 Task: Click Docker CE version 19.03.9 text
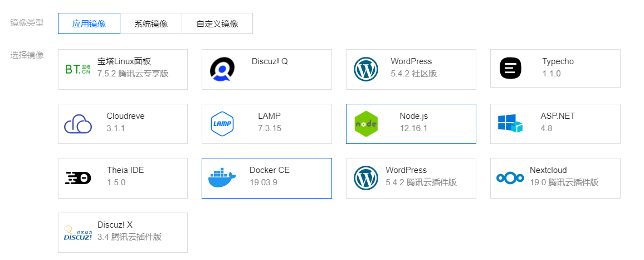(264, 182)
